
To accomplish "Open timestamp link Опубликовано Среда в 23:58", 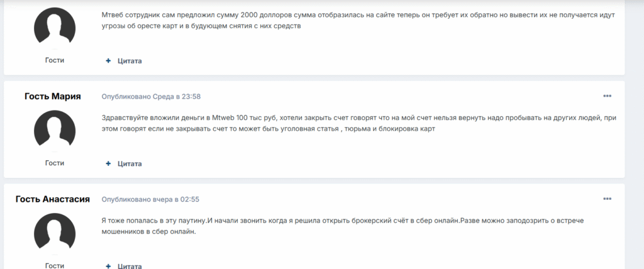I will click(x=151, y=96).
